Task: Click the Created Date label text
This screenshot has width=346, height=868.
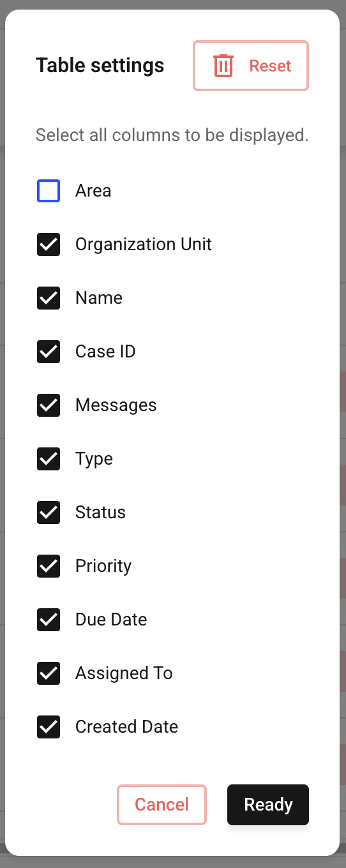Action: (x=126, y=727)
